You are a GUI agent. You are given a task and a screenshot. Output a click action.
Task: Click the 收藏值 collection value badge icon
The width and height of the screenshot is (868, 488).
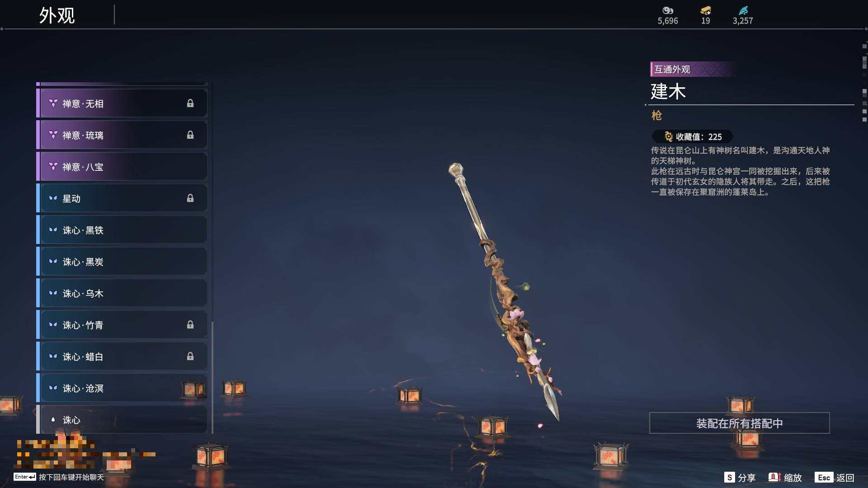(669, 136)
